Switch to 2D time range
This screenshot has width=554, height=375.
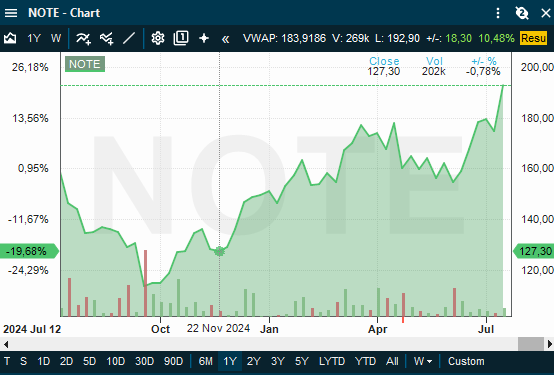[66, 361]
